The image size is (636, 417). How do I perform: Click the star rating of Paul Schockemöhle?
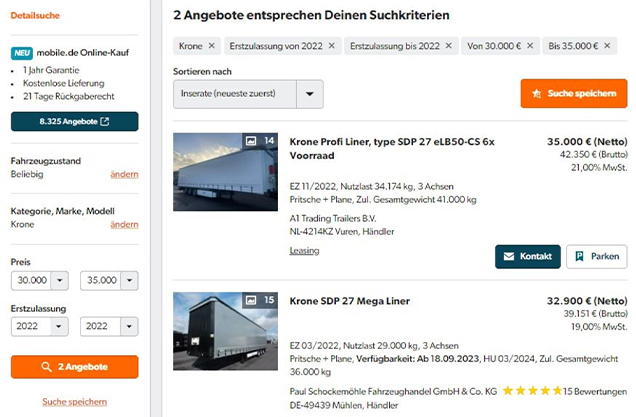click(531, 389)
